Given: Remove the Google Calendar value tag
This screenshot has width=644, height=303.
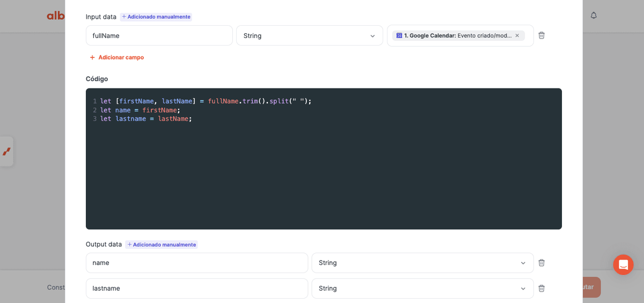Looking at the screenshot, I should (517, 35).
